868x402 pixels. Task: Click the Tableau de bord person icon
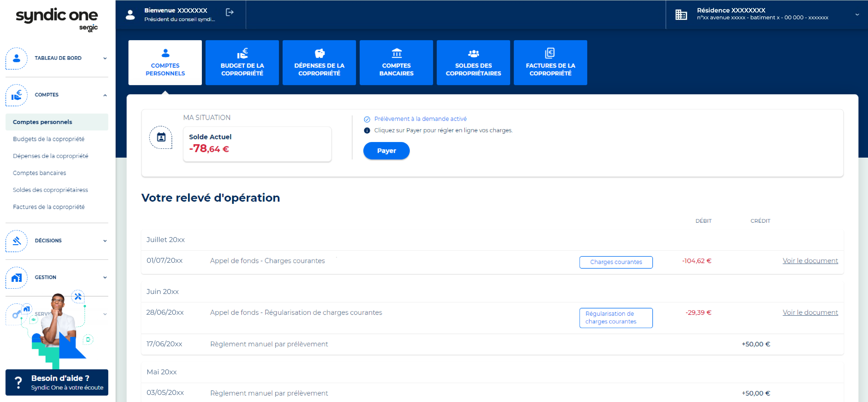pyautogui.click(x=16, y=58)
